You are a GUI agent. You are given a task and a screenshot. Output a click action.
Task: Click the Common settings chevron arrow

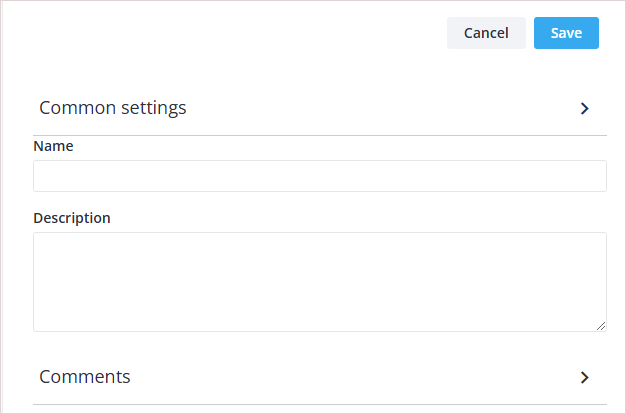click(585, 108)
